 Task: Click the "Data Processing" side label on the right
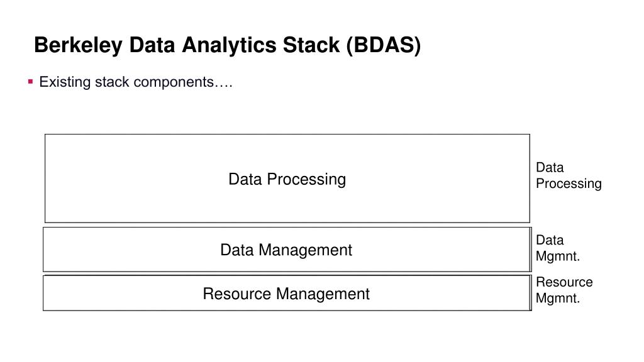pos(569,176)
